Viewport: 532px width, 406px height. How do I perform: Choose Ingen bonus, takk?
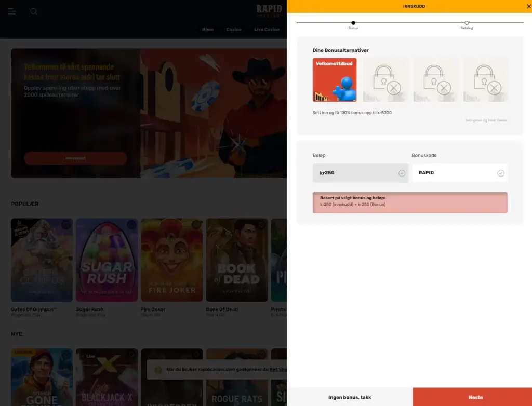[350, 397]
